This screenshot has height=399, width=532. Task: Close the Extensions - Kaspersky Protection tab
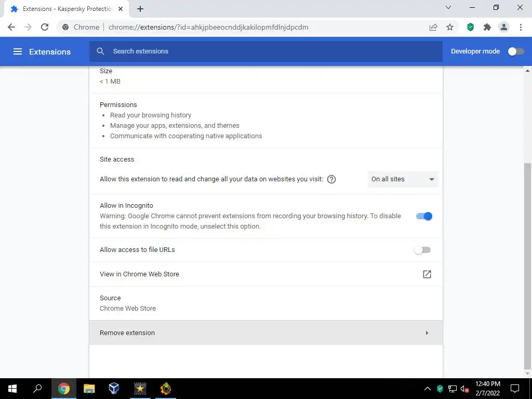coord(121,9)
